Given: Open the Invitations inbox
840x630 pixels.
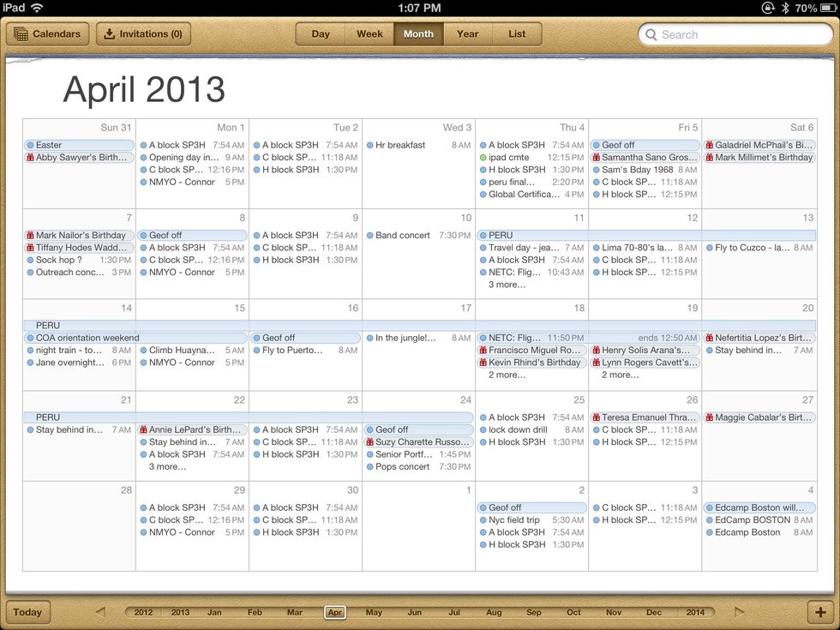Looking at the screenshot, I should (x=143, y=34).
